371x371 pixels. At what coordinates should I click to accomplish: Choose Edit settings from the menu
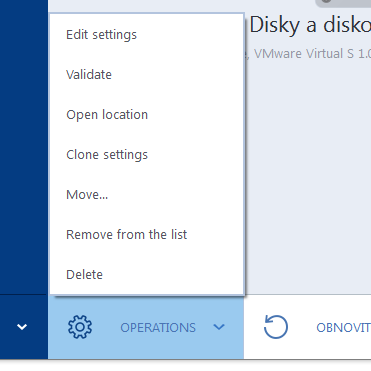click(101, 35)
